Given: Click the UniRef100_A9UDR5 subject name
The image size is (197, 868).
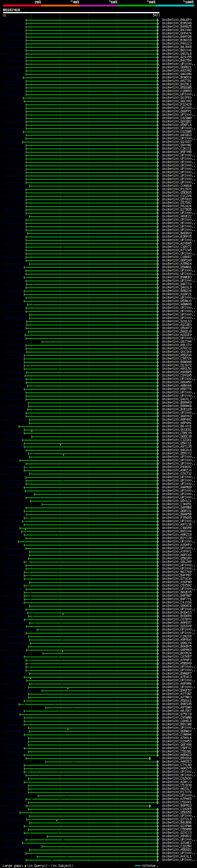Looking at the screenshot, I should tap(176, 372).
